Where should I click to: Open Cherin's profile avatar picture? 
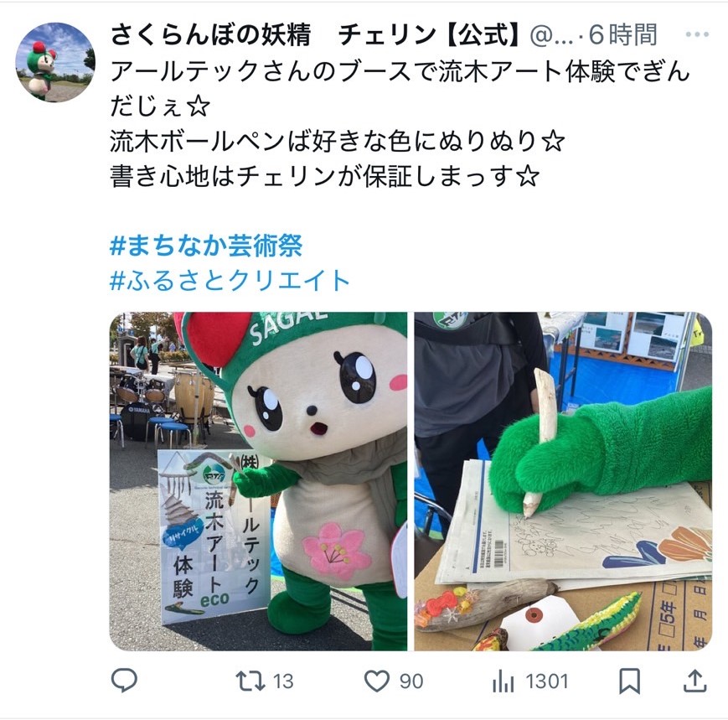[x=55, y=62]
